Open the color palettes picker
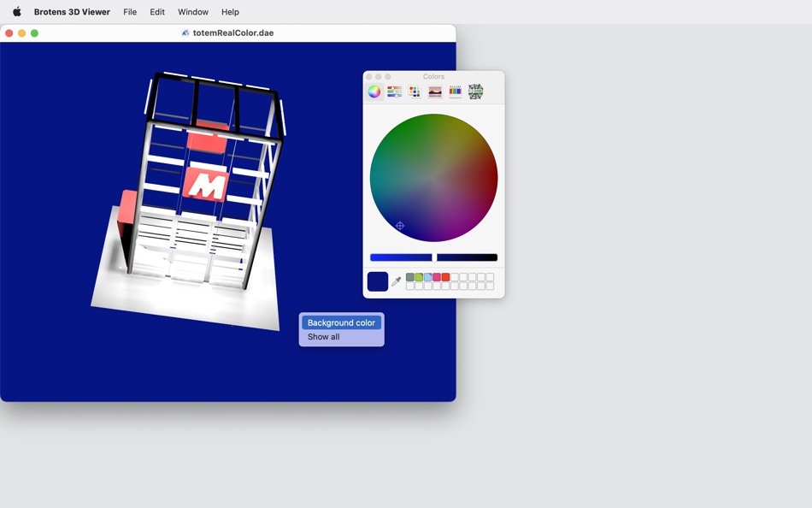This screenshot has width=812, height=508. 415,92
